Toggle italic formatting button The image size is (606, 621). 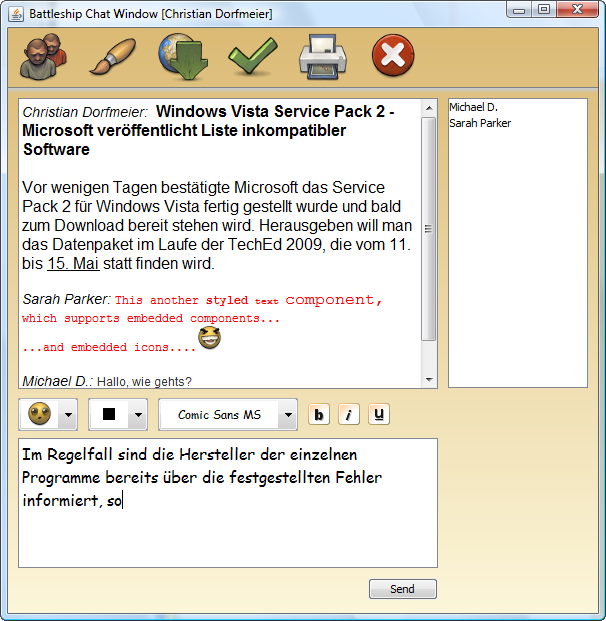tap(349, 414)
